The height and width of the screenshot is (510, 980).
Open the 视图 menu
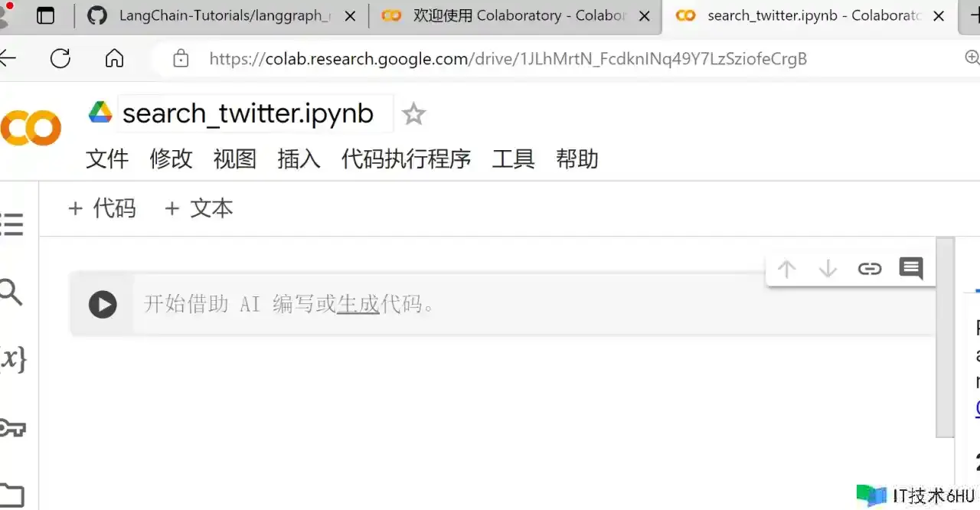click(234, 159)
